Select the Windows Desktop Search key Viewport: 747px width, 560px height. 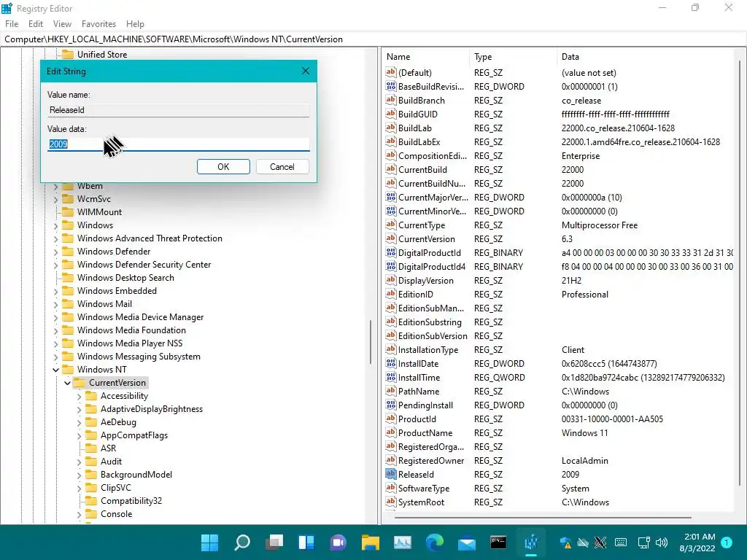tap(125, 278)
